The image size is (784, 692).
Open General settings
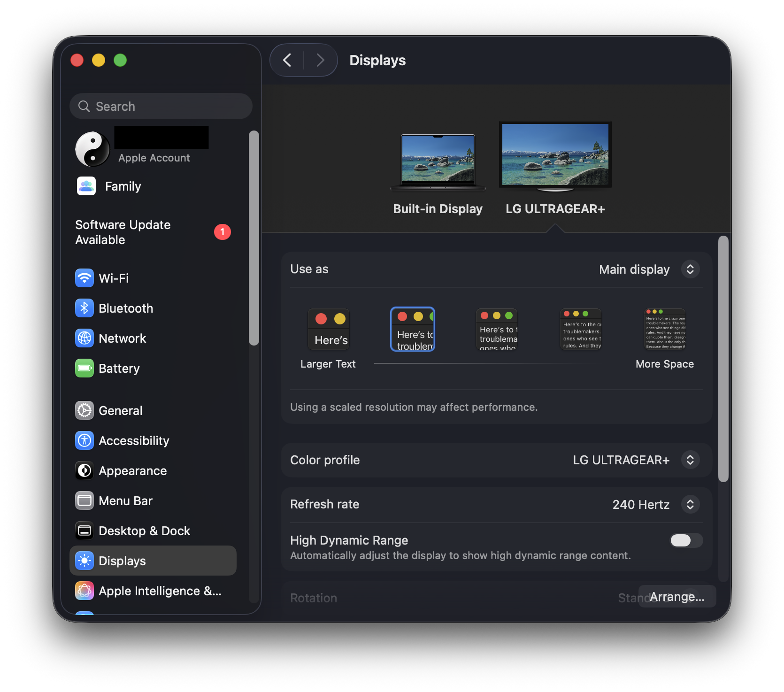[x=153, y=410]
